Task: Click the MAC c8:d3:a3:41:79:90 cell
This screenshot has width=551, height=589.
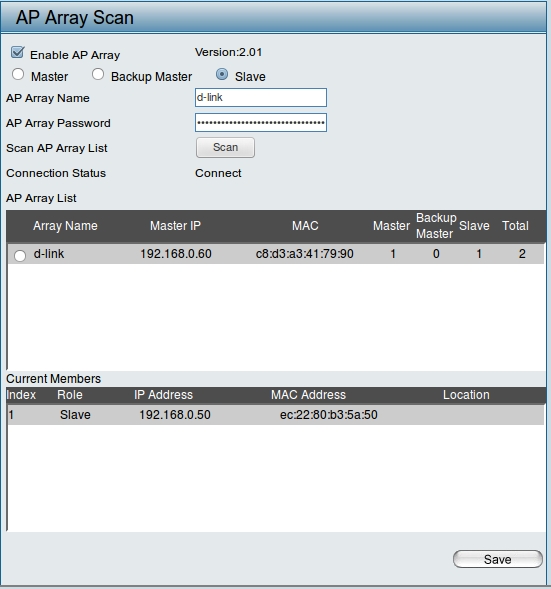Action: tap(305, 254)
